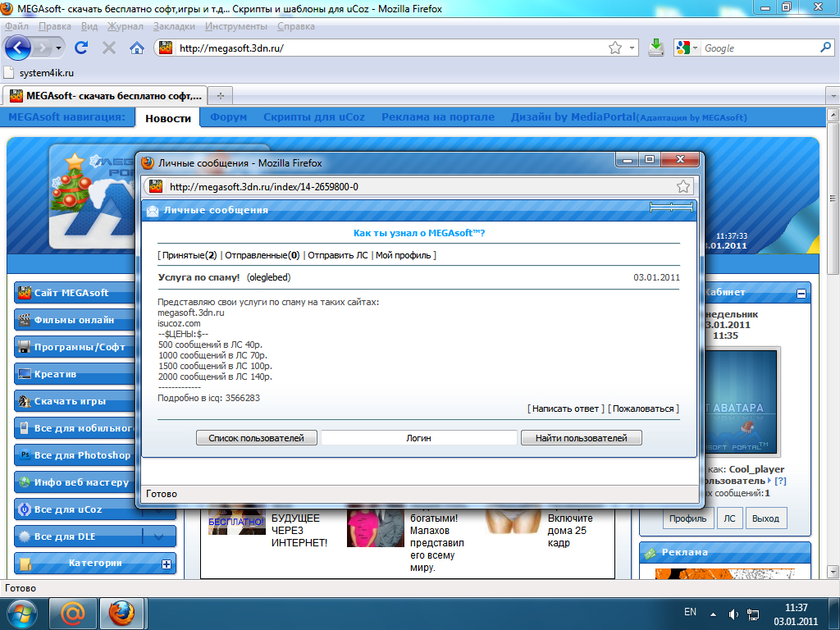Viewport: 840px width, 630px height.
Task: Click the Креатив monitor icon
Action: pos(25,374)
